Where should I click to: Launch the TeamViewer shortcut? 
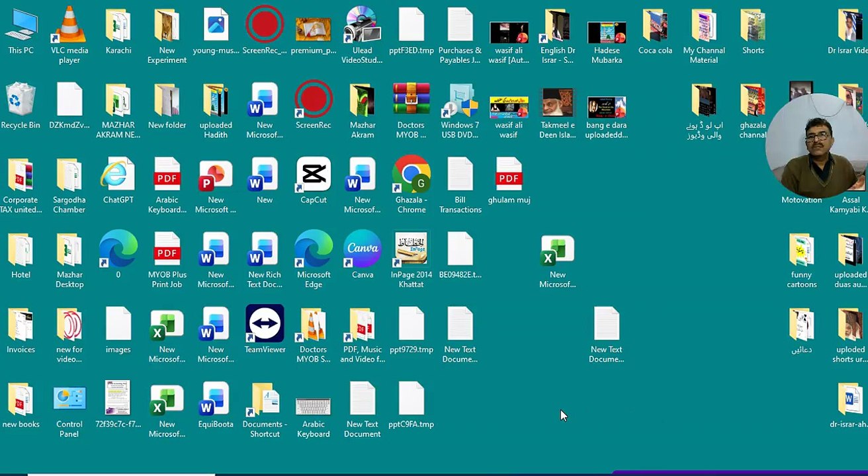tap(265, 329)
